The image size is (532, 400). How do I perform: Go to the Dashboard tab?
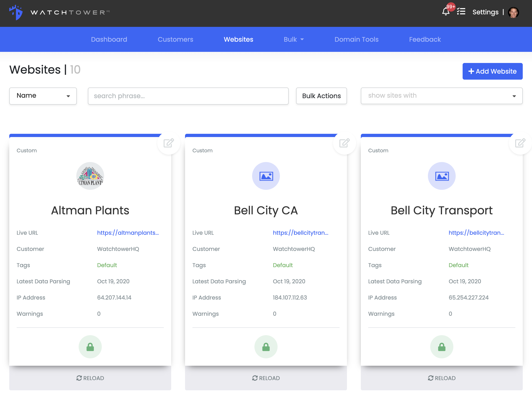coord(109,40)
